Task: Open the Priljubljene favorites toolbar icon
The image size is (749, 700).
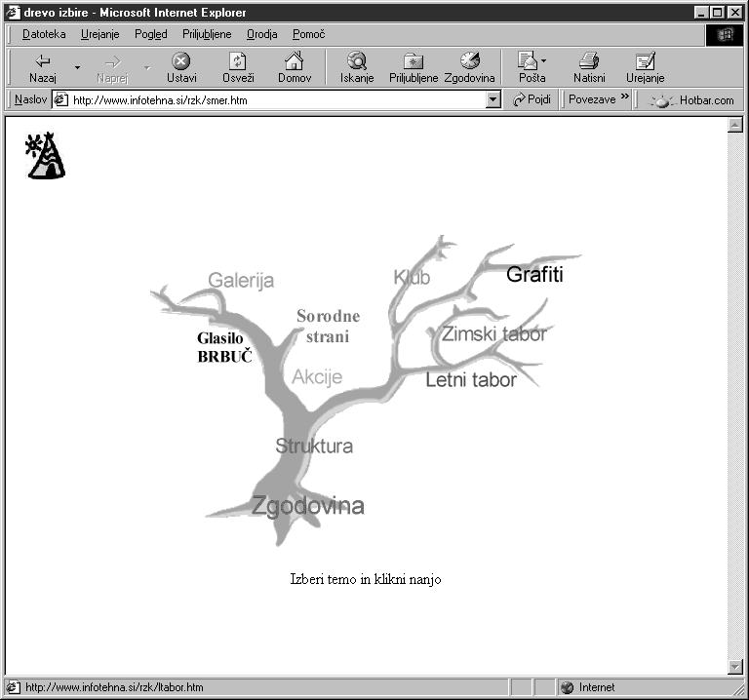Action: (x=414, y=61)
